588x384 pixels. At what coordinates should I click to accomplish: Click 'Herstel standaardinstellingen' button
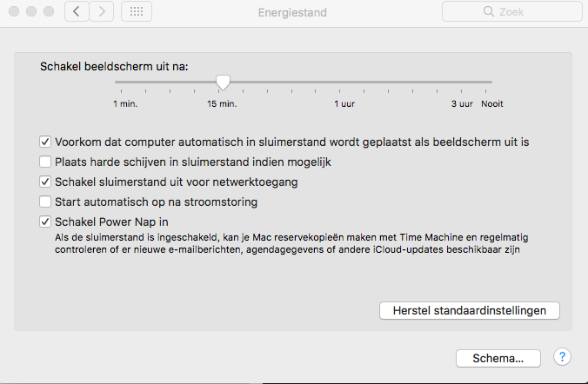point(470,310)
